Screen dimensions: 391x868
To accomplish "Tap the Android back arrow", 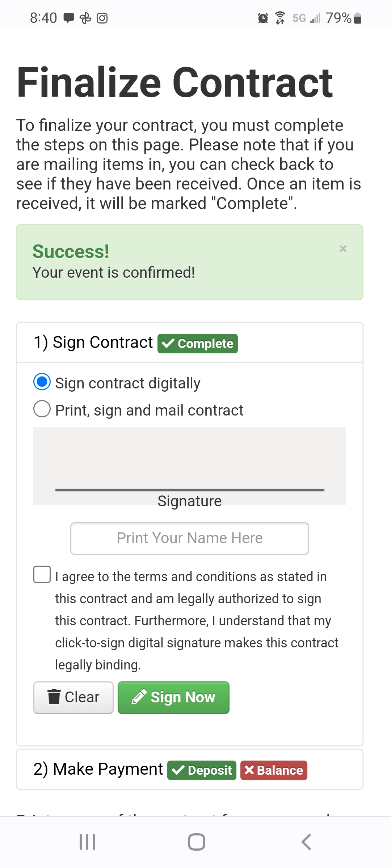I will 306,842.
